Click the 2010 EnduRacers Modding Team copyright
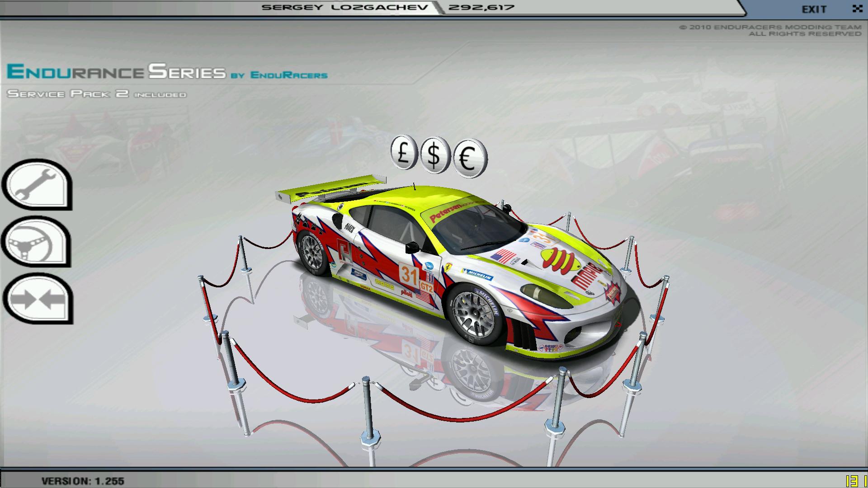This screenshot has width=868, height=488. coord(770,30)
